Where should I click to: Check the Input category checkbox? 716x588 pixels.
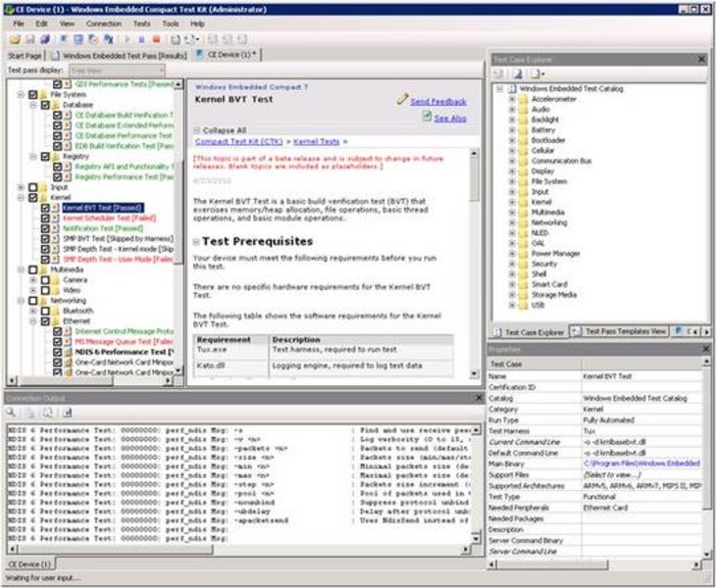click(32, 187)
